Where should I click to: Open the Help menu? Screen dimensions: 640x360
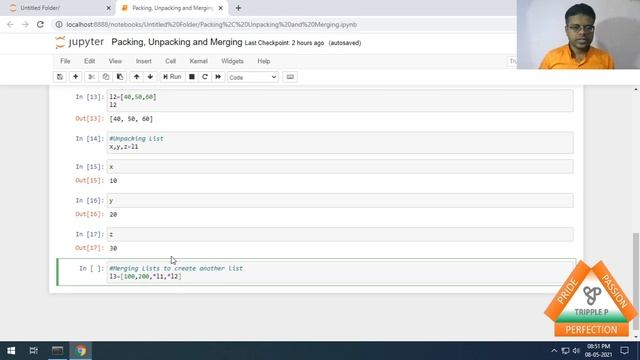(264, 61)
